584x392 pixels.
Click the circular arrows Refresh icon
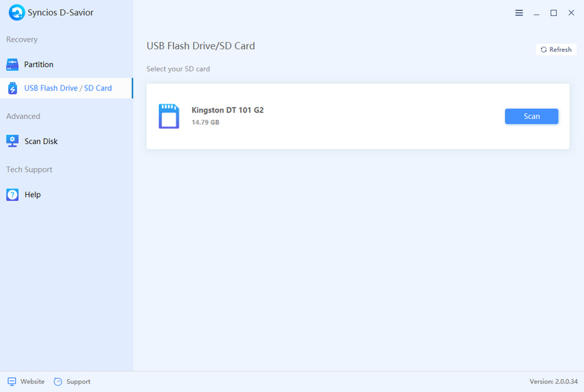pyautogui.click(x=543, y=50)
